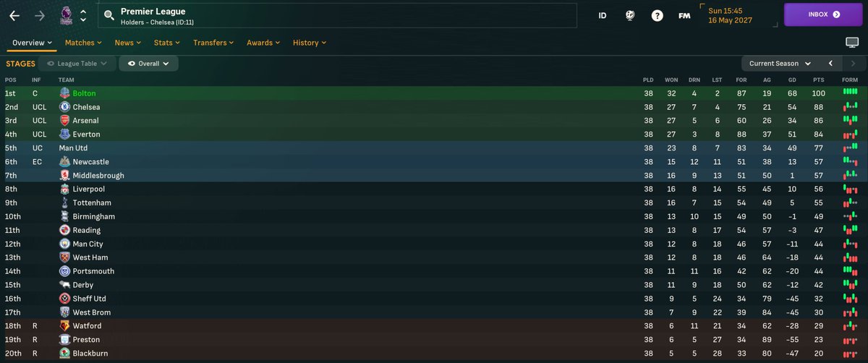868x363 pixels.
Task: Go back with the left arrow
Action: click(x=14, y=15)
